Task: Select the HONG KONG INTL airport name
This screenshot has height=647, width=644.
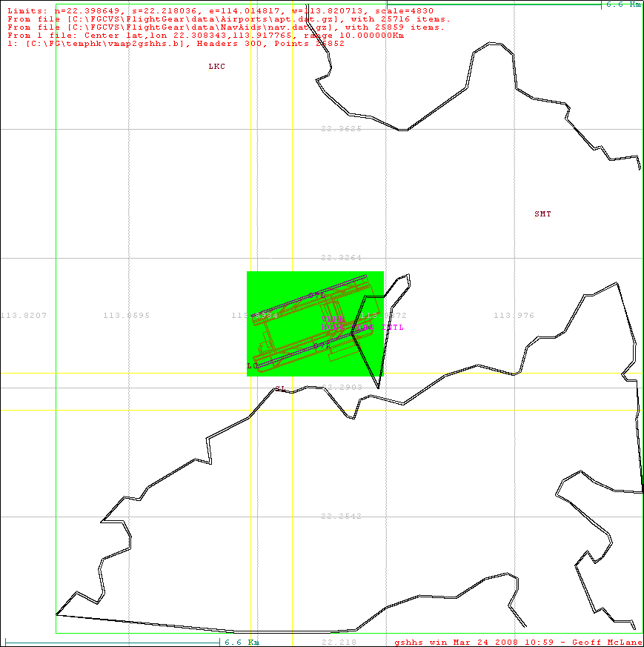Action: tap(362, 327)
